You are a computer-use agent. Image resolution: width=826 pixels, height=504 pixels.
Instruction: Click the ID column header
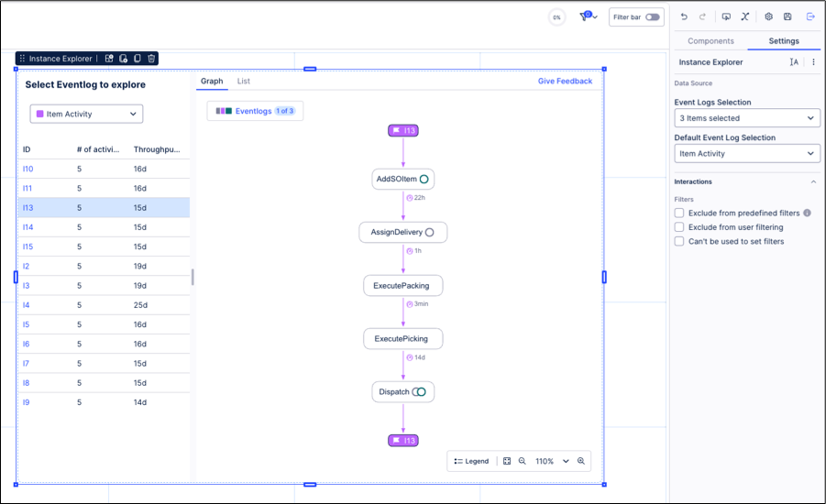click(27, 149)
